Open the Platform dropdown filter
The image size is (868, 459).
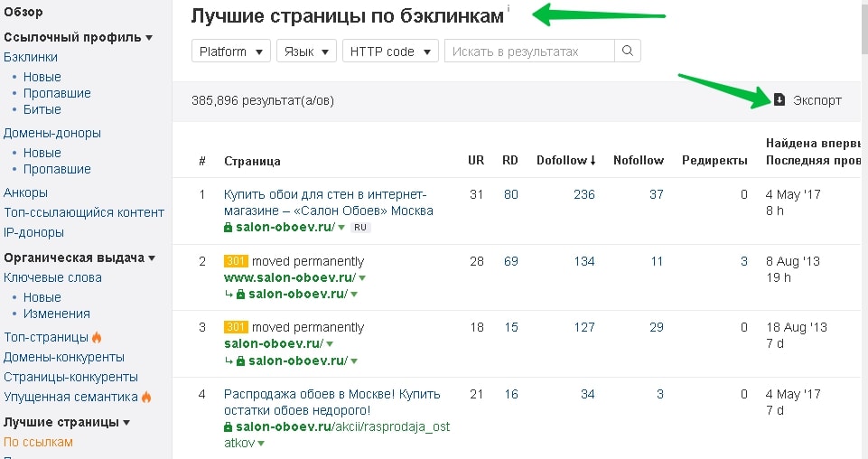click(231, 52)
